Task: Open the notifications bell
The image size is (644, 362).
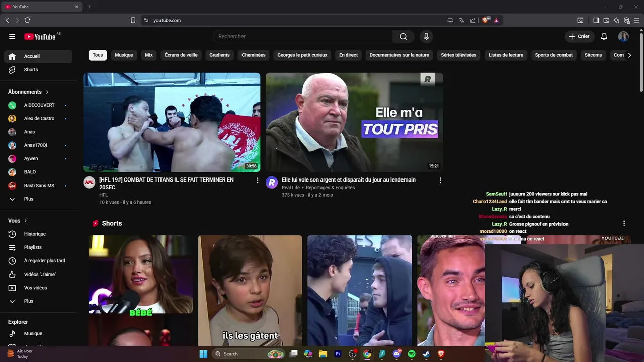Action: point(604,36)
